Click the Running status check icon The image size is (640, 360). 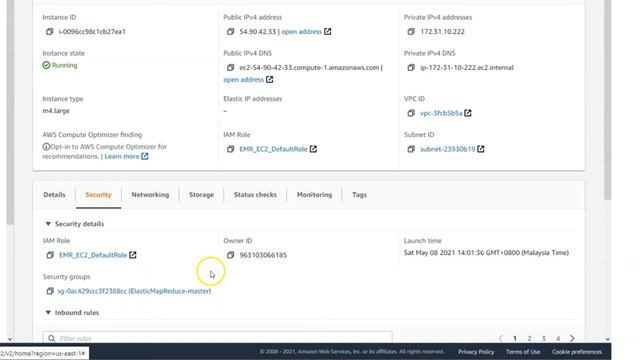click(46, 65)
